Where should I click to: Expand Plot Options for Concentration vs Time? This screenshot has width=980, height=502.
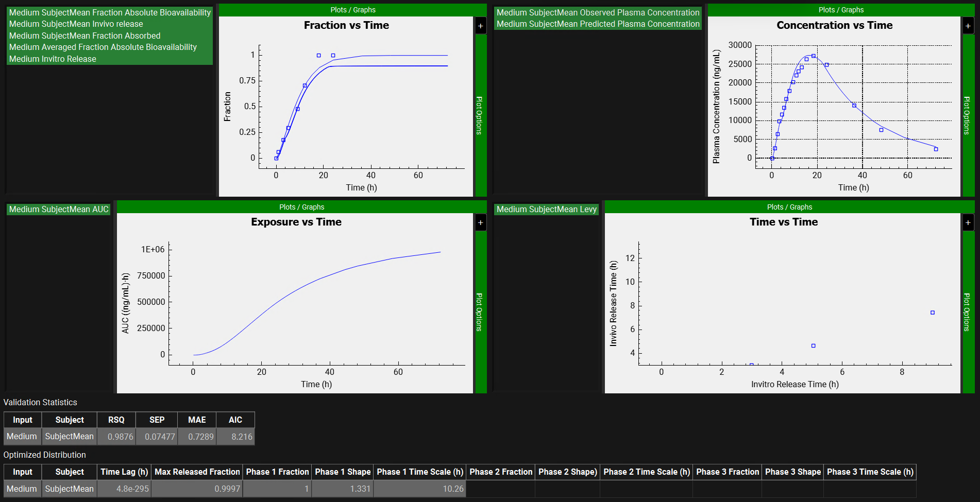pos(967,115)
